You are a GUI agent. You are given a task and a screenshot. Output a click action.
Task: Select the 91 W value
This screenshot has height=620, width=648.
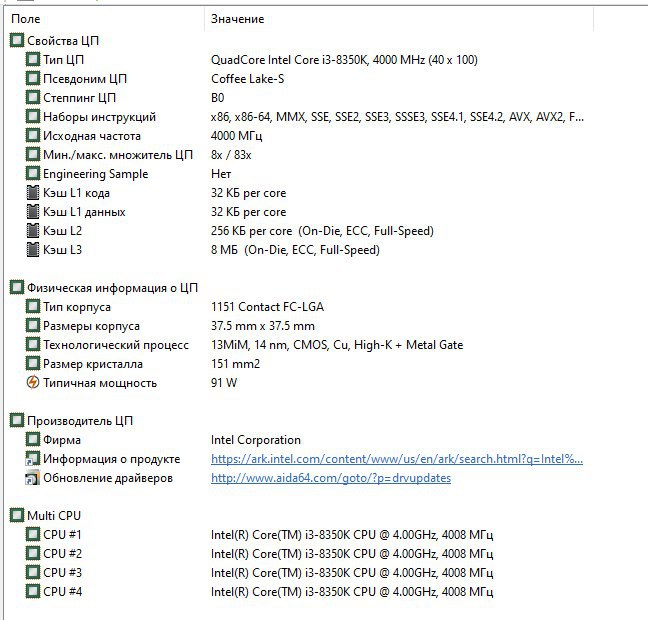[x=224, y=383]
